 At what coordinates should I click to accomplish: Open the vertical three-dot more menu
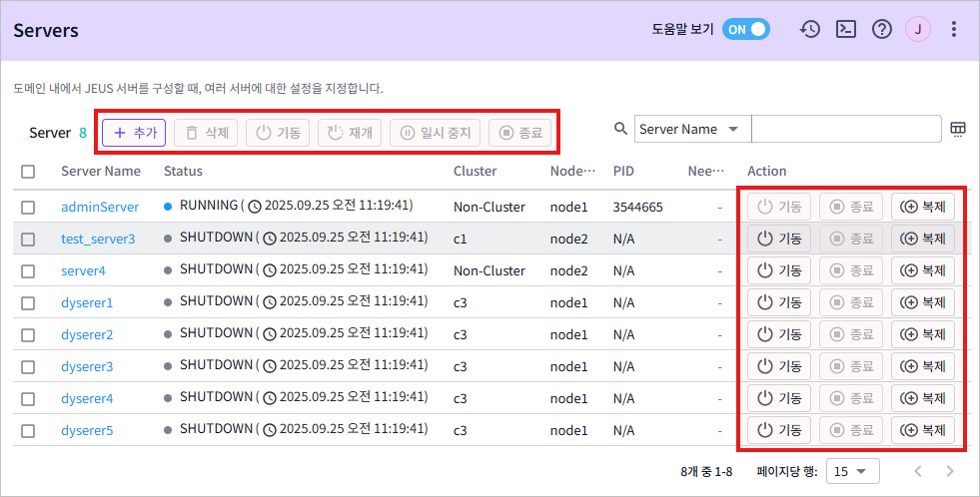[x=953, y=29]
